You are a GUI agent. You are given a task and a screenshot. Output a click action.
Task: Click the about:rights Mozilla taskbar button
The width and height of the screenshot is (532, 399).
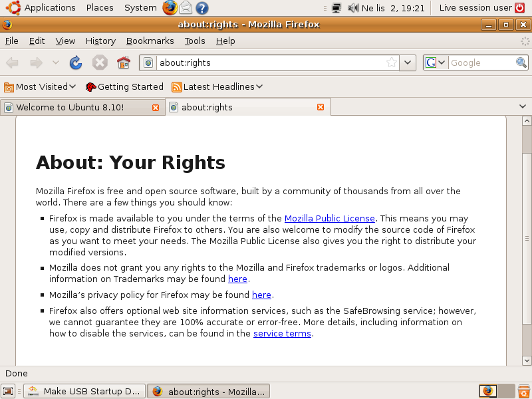(x=209, y=391)
